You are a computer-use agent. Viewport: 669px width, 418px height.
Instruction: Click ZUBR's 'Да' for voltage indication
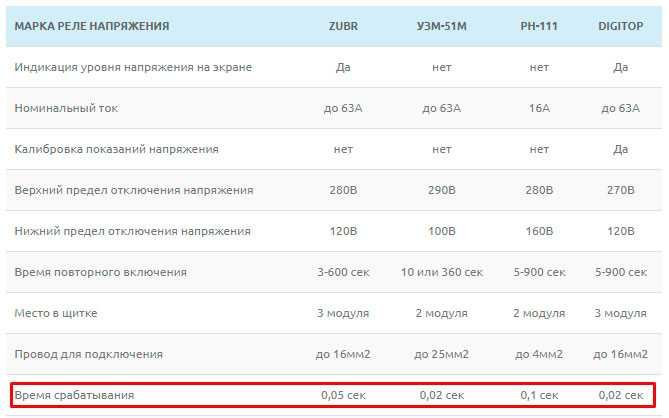click(343, 67)
